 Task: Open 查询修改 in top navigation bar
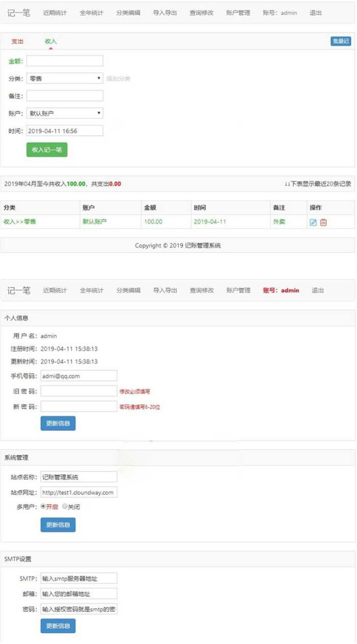201,12
